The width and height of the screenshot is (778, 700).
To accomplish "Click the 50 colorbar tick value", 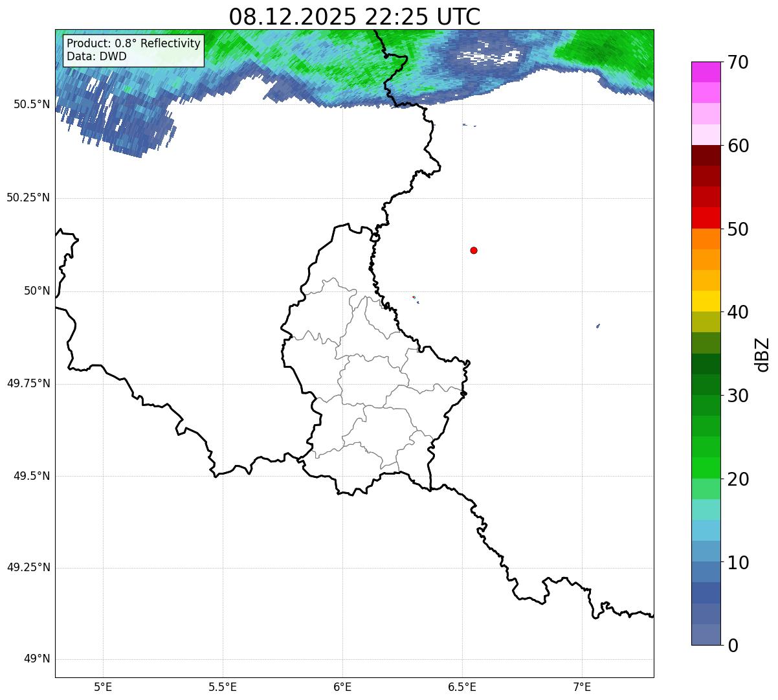I will (738, 229).
